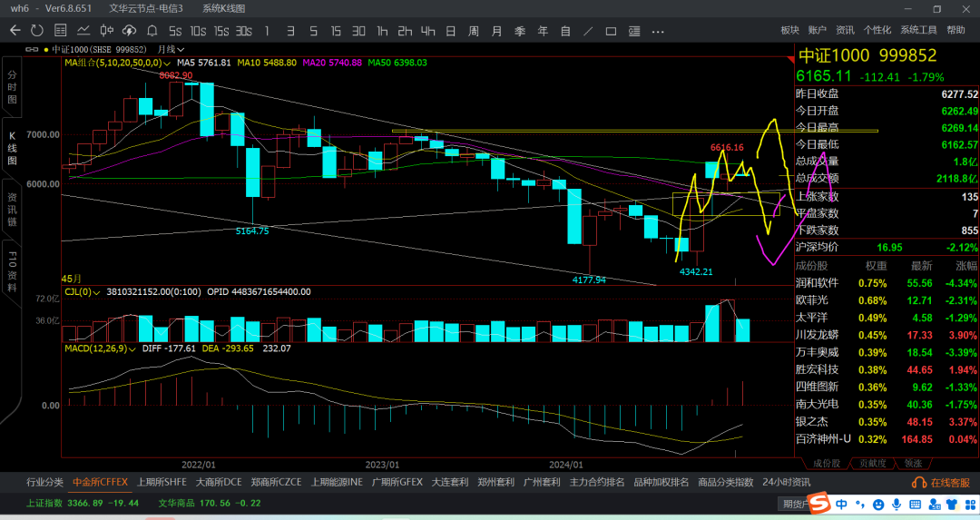
Task: Open the 个性化 menu
Action: [x=877, y=30]
